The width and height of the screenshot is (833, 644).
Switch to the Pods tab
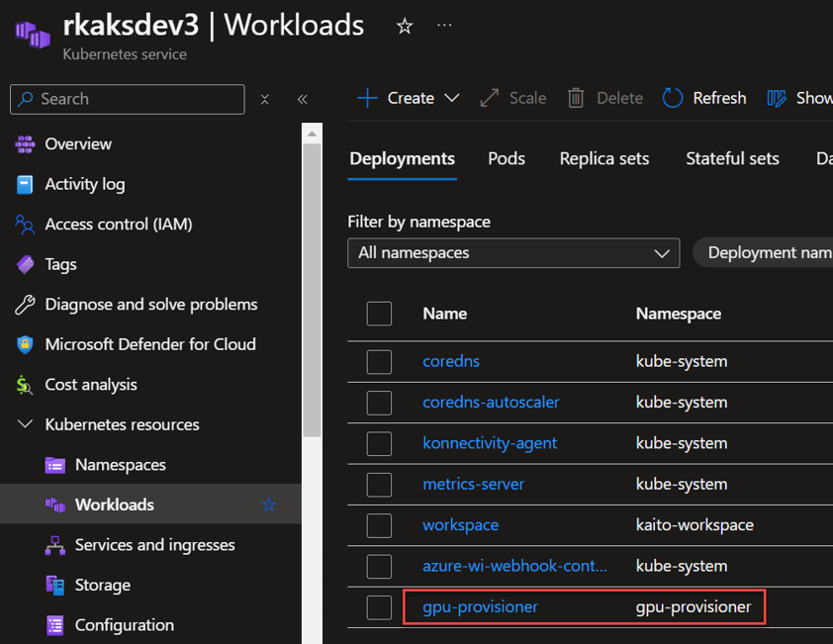click(507, 158)
